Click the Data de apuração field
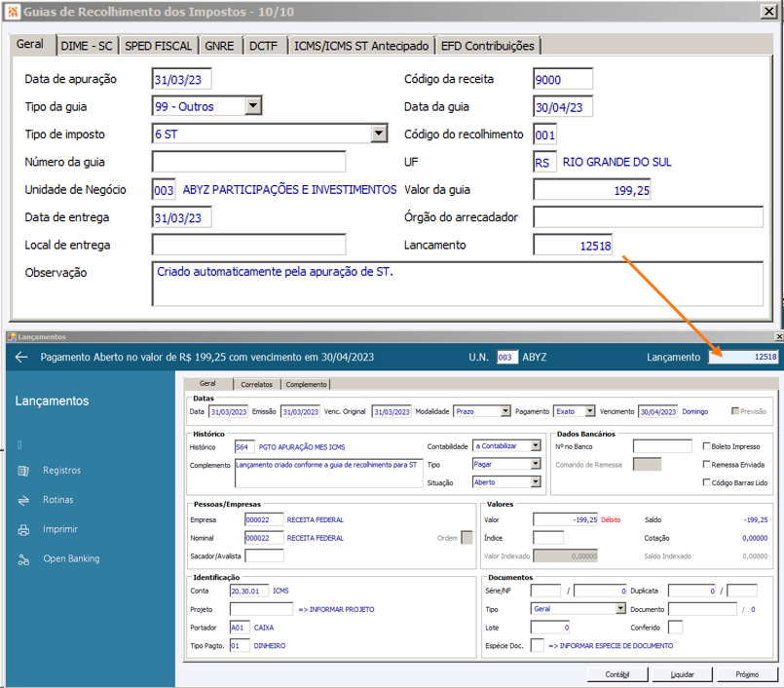 pos(182,79)
